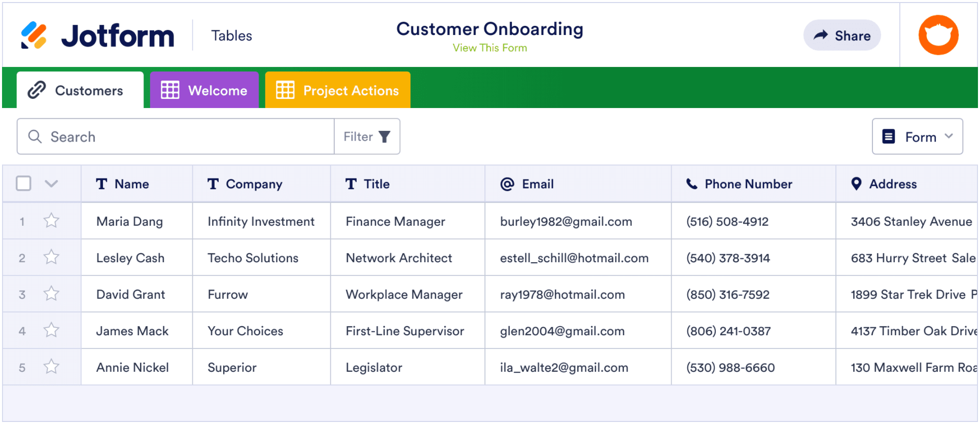The height and width of the screenshot is (424, 980).
Task: Click the Jotform logo icon
Action: click(x=33, y=36)
